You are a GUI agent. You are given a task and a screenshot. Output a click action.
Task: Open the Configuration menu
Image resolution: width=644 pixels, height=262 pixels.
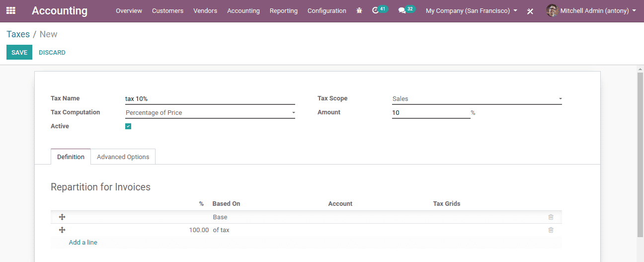coord(327,10)
